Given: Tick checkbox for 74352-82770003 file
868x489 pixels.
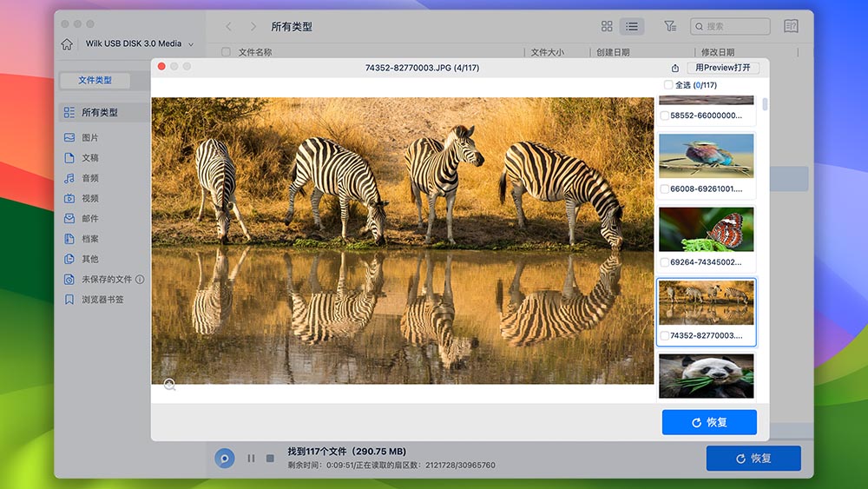Looking at the screenshot, I should (664, 335).
